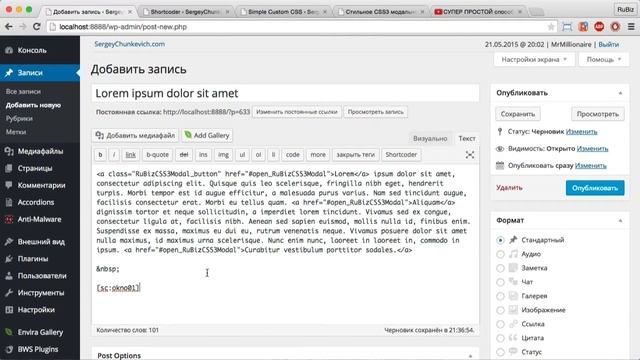Click the Опубликовать publish button

click(595, 188)
